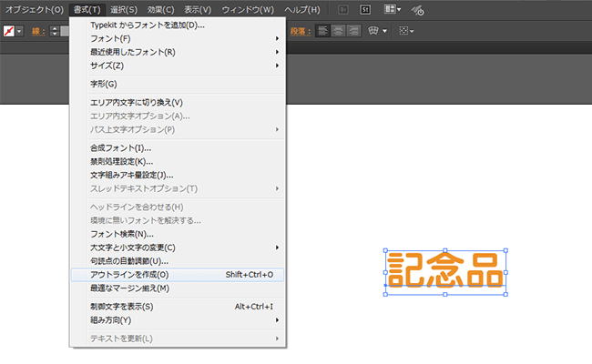The image size is (592, 364).
Task: Open the ウィンドウ(W) menu
Action: pos(248,10)
